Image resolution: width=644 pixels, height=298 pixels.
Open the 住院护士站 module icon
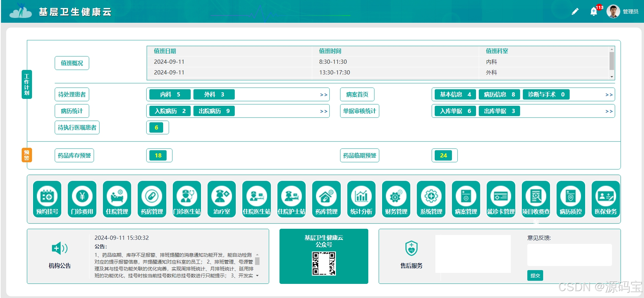tap(292, 199)
